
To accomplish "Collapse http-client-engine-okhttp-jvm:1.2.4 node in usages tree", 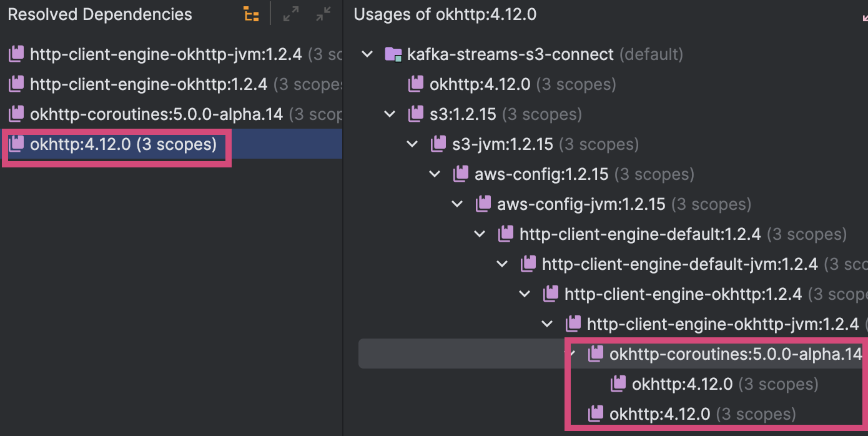I will tap(547, 324).
